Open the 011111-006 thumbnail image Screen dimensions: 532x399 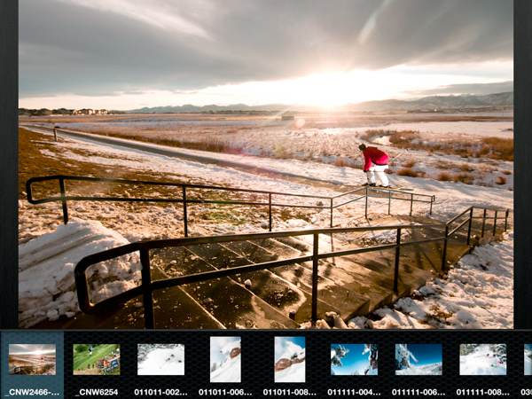pyautogui.click(x=419, y=359)
